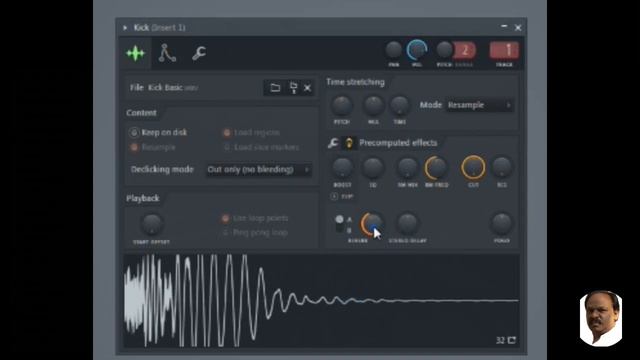Click the RM Freq knob

click(436, 168)
